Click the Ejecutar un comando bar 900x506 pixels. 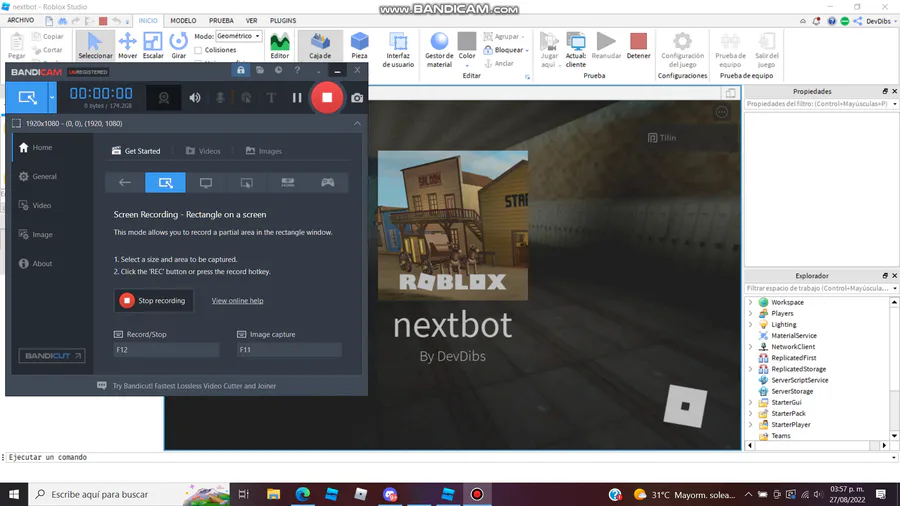tap(448, 457)
